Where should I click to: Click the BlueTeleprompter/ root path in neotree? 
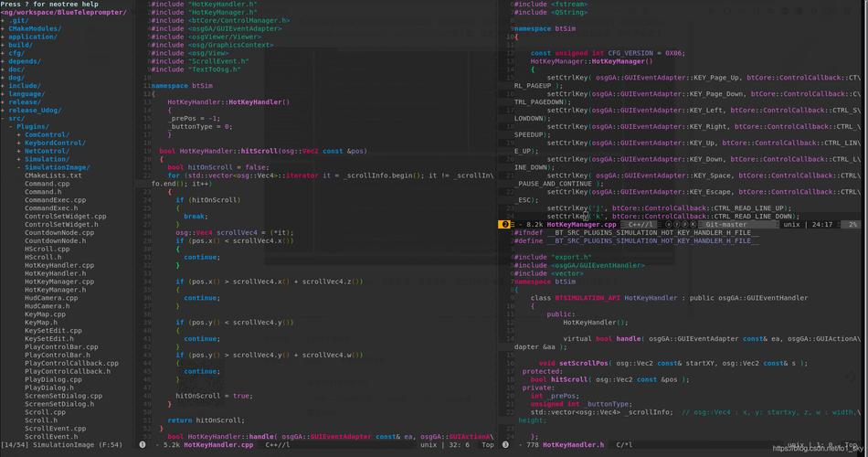pos(64,12)
